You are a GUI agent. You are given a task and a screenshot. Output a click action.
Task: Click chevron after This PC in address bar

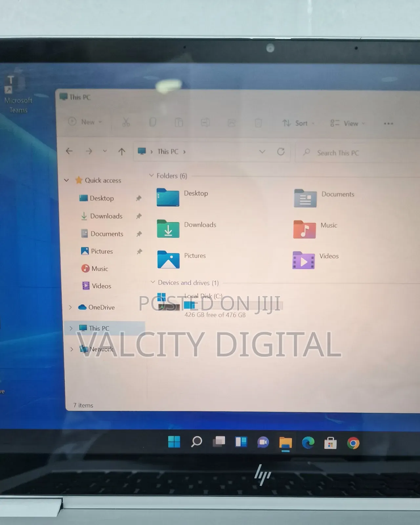(184, 152)
